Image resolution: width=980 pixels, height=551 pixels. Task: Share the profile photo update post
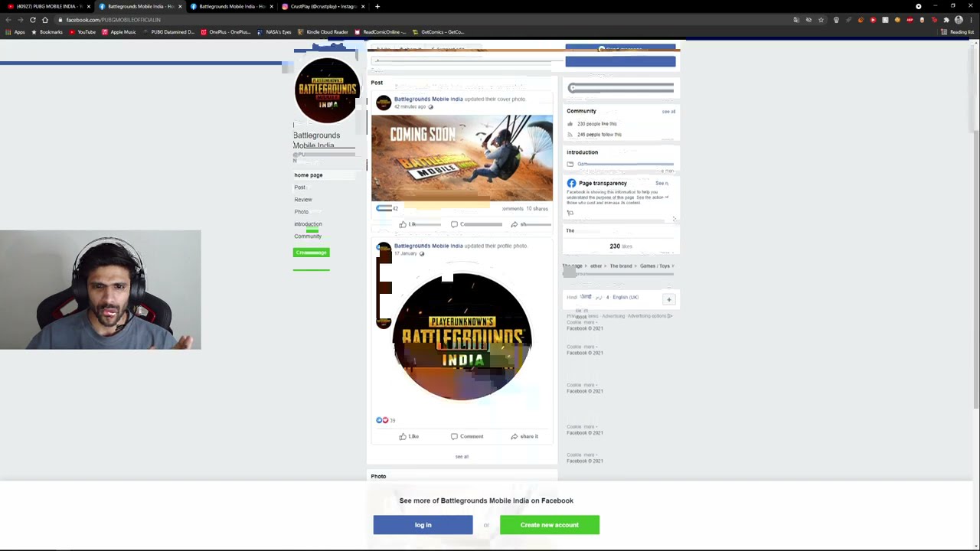pos(524,436)
